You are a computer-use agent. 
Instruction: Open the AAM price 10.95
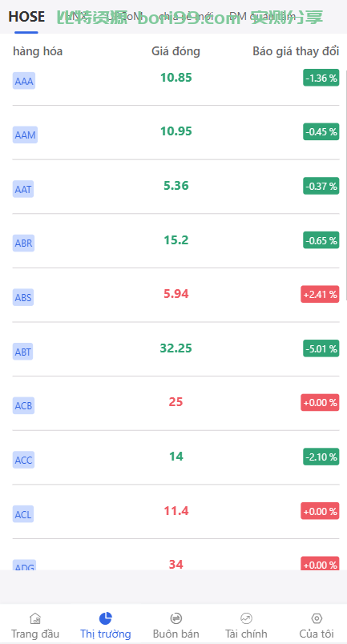click(x=176, y=131)
